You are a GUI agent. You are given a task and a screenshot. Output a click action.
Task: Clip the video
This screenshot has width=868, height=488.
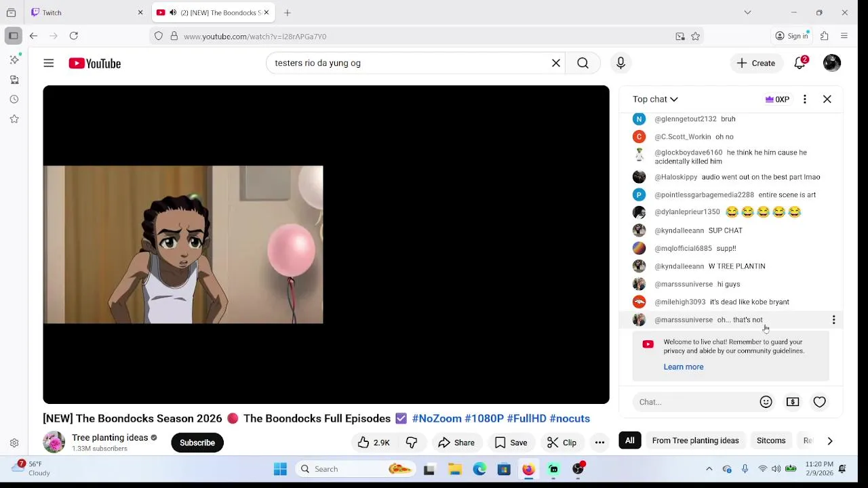coord(562,443)
